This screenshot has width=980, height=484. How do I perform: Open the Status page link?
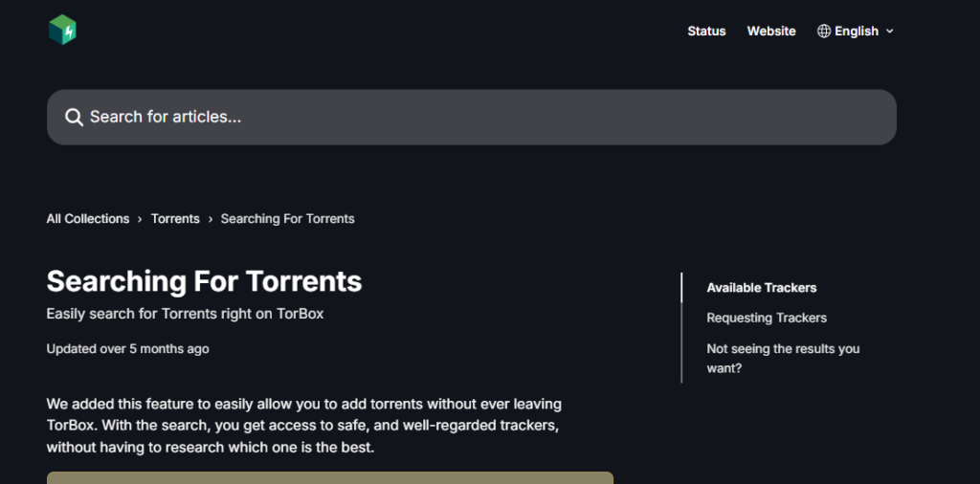click(x=706, y=32)
